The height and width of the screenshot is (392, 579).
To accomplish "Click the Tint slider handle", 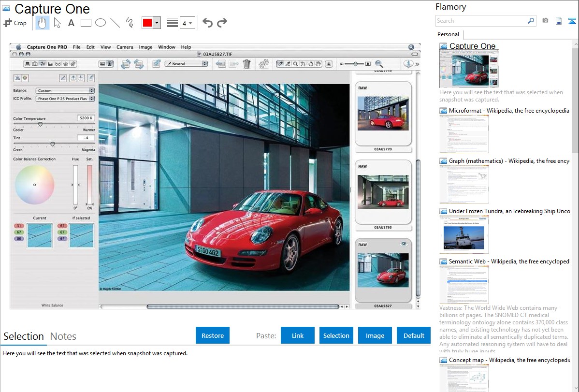I will [52, 144].
